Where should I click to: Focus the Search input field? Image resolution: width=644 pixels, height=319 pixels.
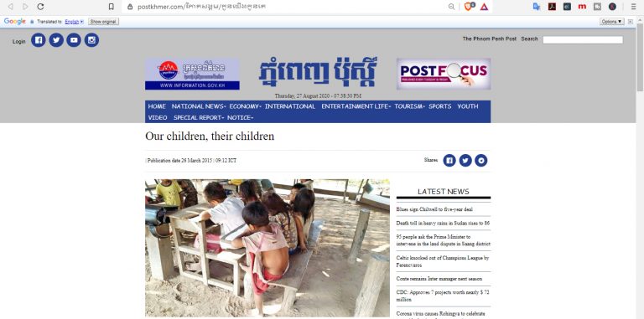click(583, 40)
